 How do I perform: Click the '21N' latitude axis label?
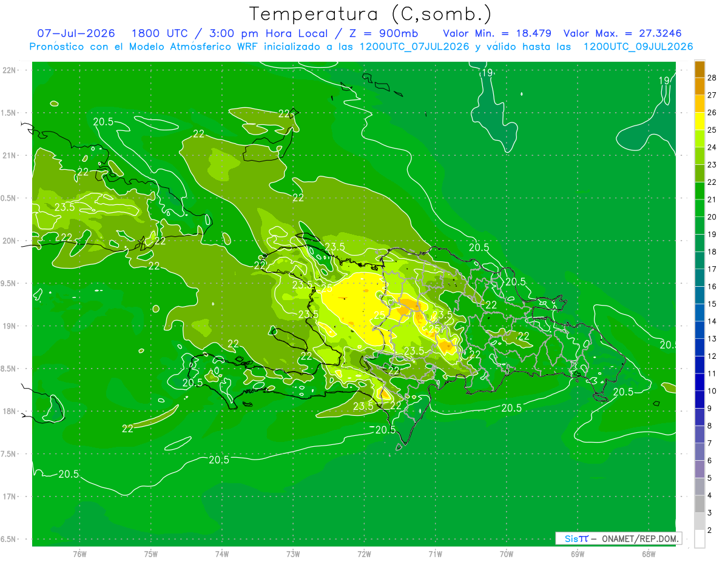[x=8, y=155]
